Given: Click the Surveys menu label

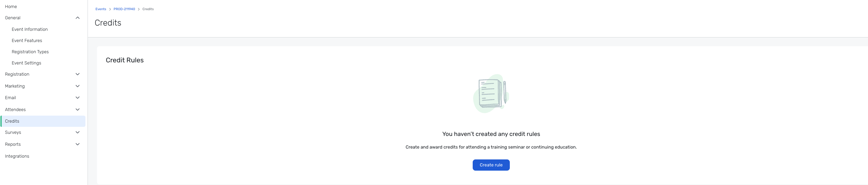Looking at the screenshot, I should (13, 132).
